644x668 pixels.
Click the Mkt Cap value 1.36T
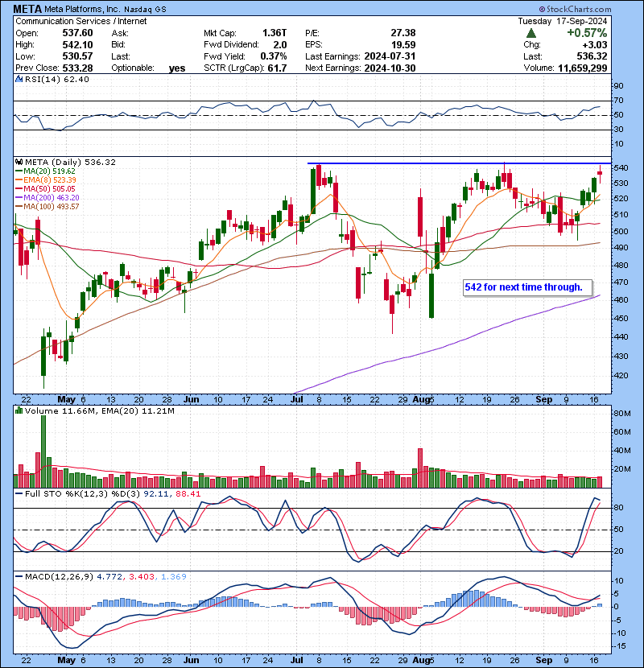275,33
